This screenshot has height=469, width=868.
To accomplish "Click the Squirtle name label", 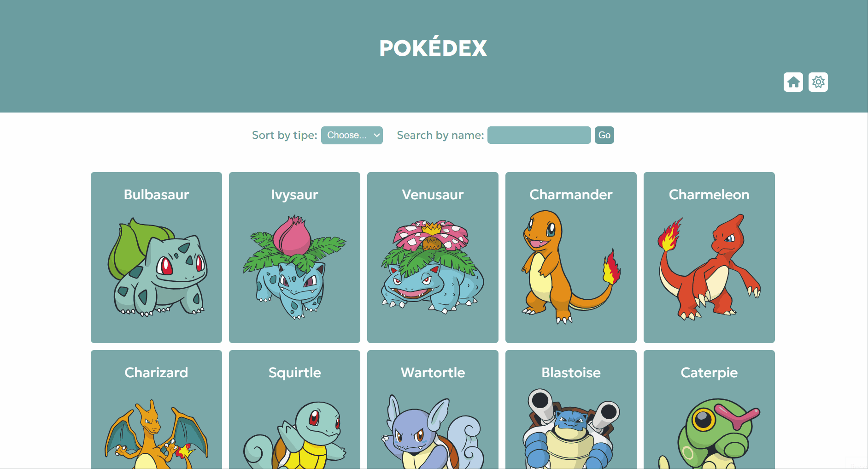I will coord(294,373).
